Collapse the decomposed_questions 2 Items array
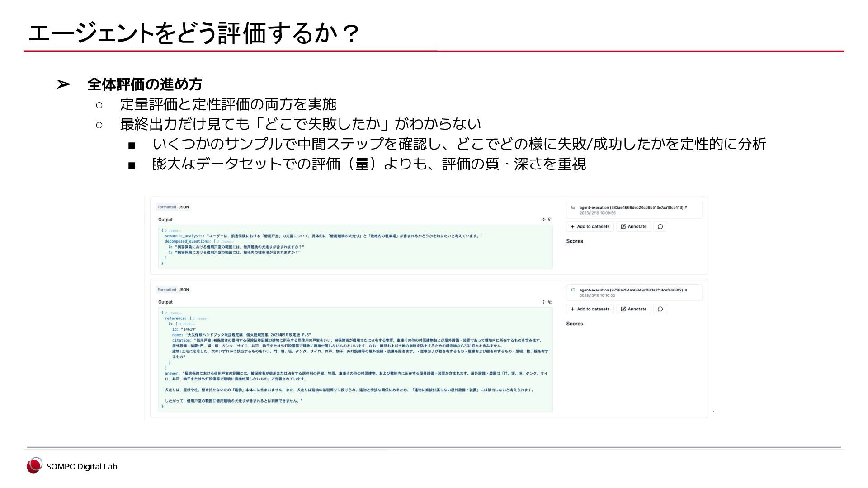This screenshot has width=868, height=488. point(225,242)
